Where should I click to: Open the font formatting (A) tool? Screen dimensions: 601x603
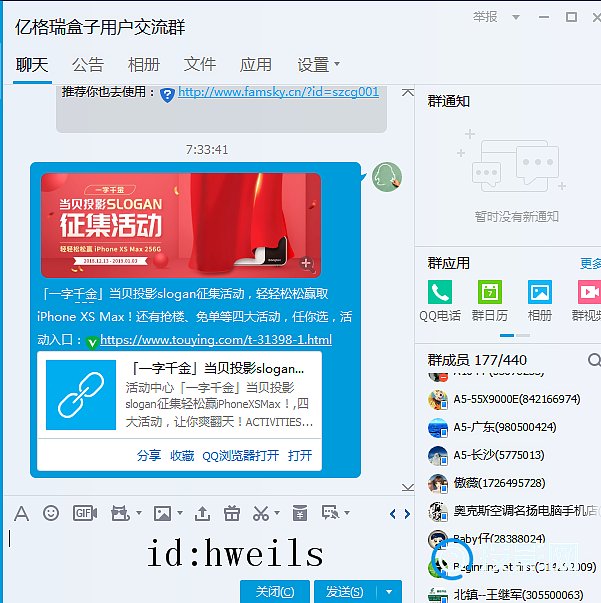(x=21, y=513)
